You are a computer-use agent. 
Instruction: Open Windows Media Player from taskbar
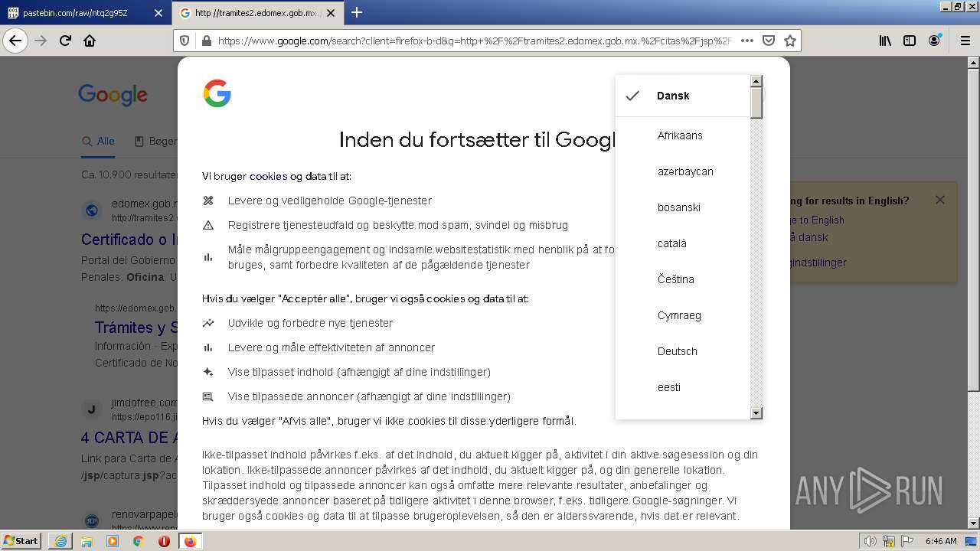pos(113,541)
